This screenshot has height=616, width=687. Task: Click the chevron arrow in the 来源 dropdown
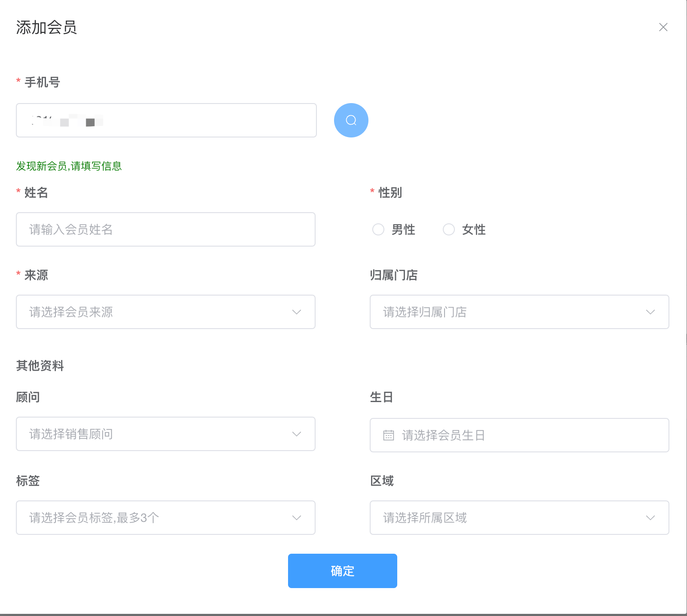coord(296,312)
